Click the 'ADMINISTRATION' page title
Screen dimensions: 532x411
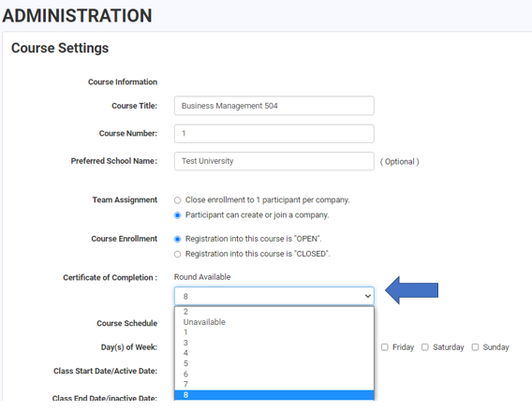(x=77, y=16)
